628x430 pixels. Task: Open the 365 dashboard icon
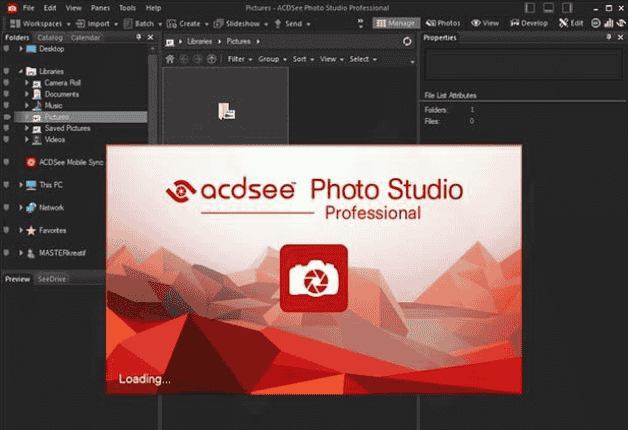(x=596, y=22)
